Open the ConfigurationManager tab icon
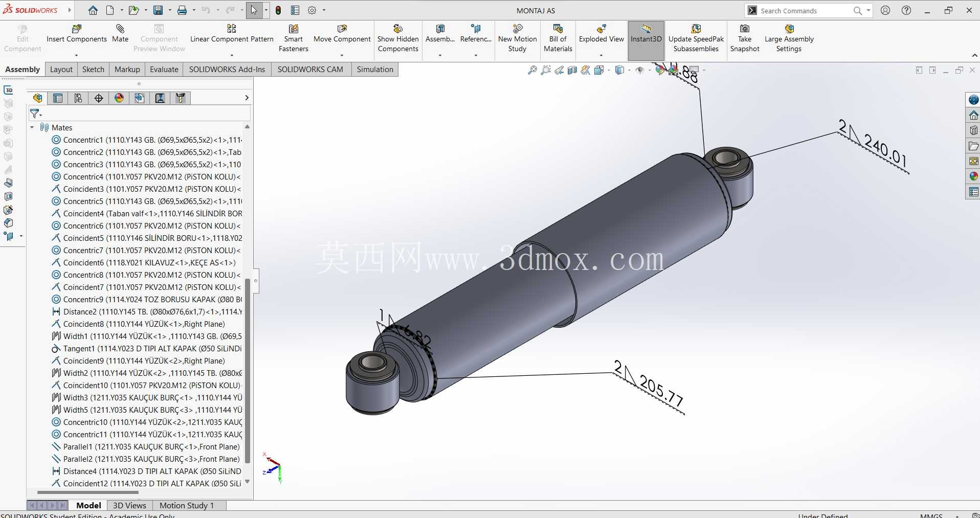Viewport: 980px width, 518px height. point(78,98)
